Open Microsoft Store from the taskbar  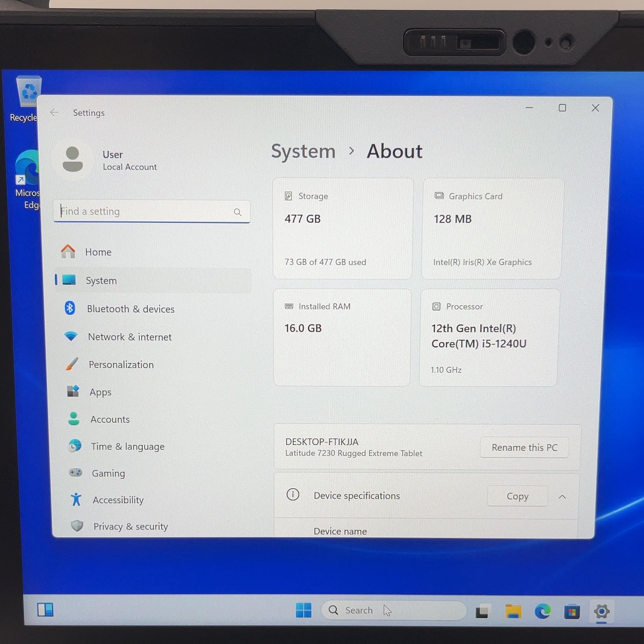(x=572, y=612)
